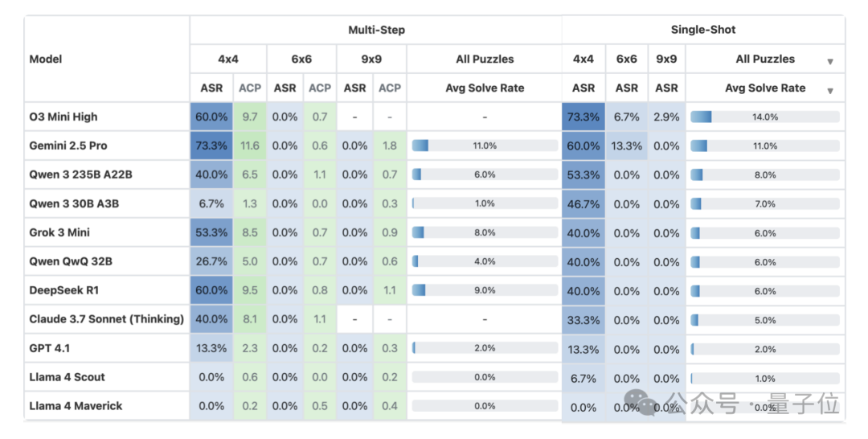Select the Gemini 2.5 Pro model name

tap(68, 146)
